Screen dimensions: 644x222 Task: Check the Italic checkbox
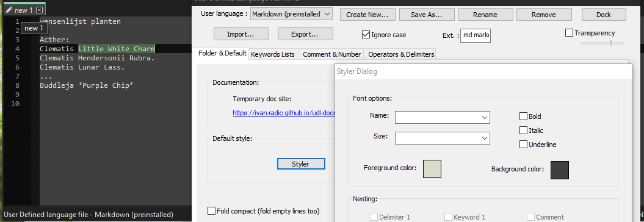pos(523,131)
